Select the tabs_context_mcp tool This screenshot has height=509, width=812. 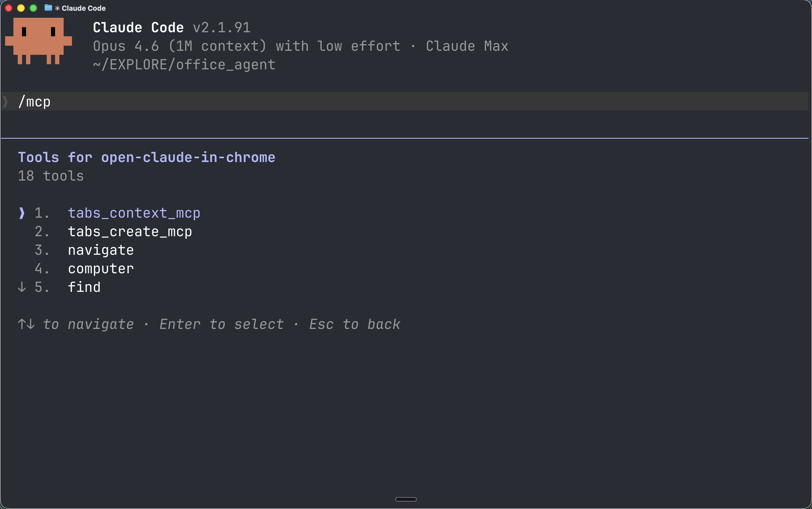134,213
